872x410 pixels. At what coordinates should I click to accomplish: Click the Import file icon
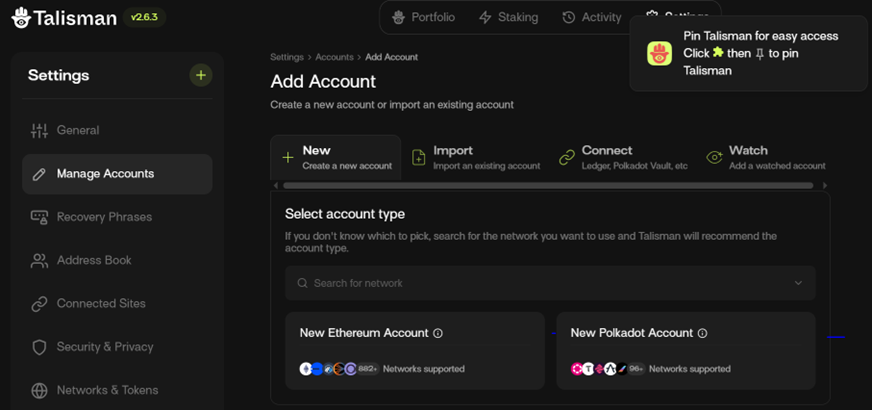[x=418, y=157]
